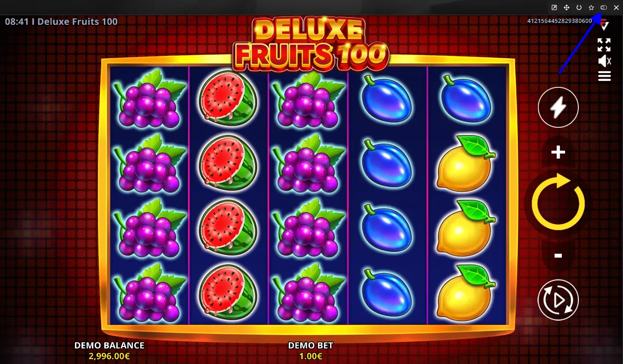Click the clock and Deluxe Fruits 100 title text
623x364 pixels.
click(61, 22)
